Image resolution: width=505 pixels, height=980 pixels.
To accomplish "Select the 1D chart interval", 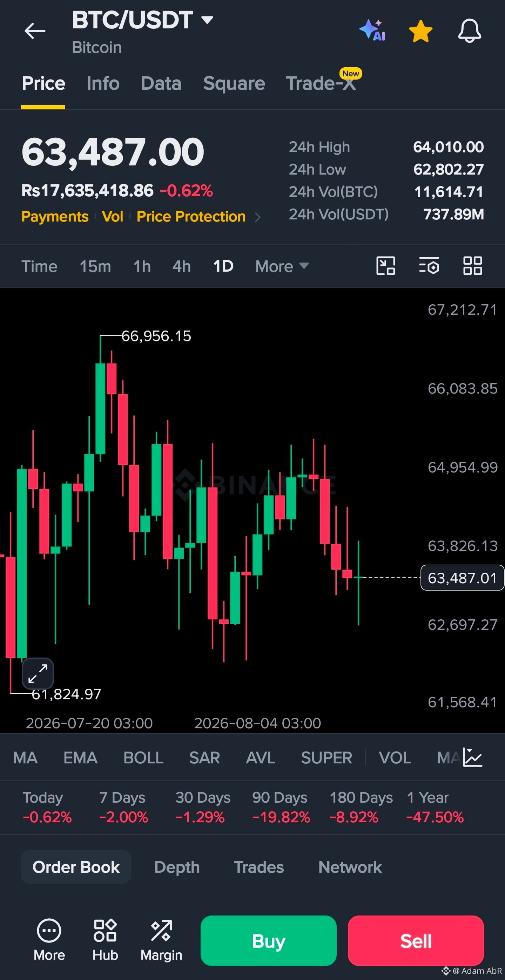I will (223, 266).
